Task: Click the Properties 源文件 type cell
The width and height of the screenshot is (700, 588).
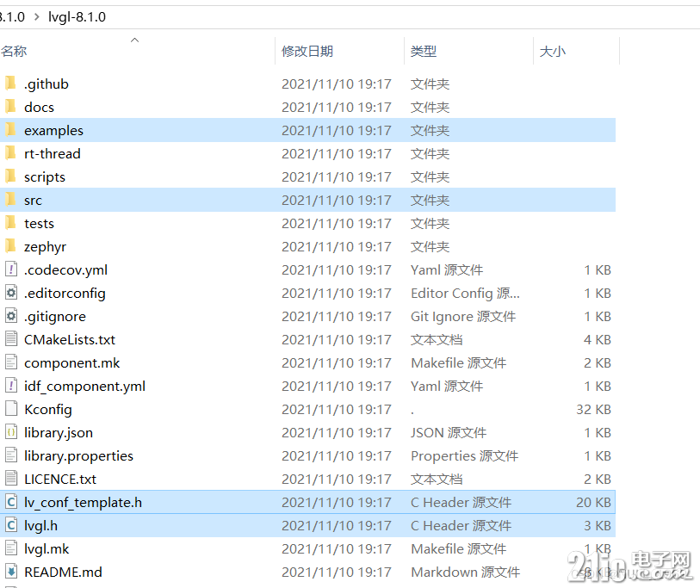Action: 464,455
